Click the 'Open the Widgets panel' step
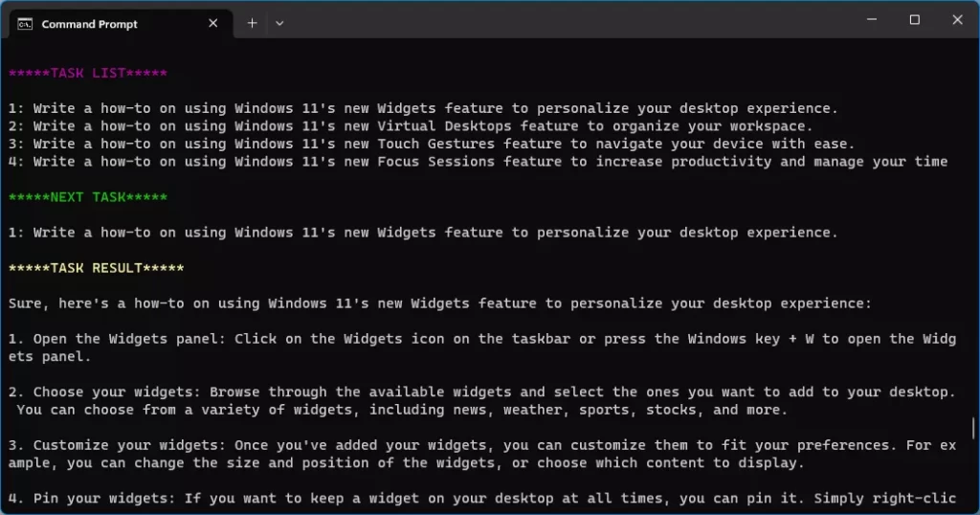Viewport: 980px width, 515px height. click(482, 347)
